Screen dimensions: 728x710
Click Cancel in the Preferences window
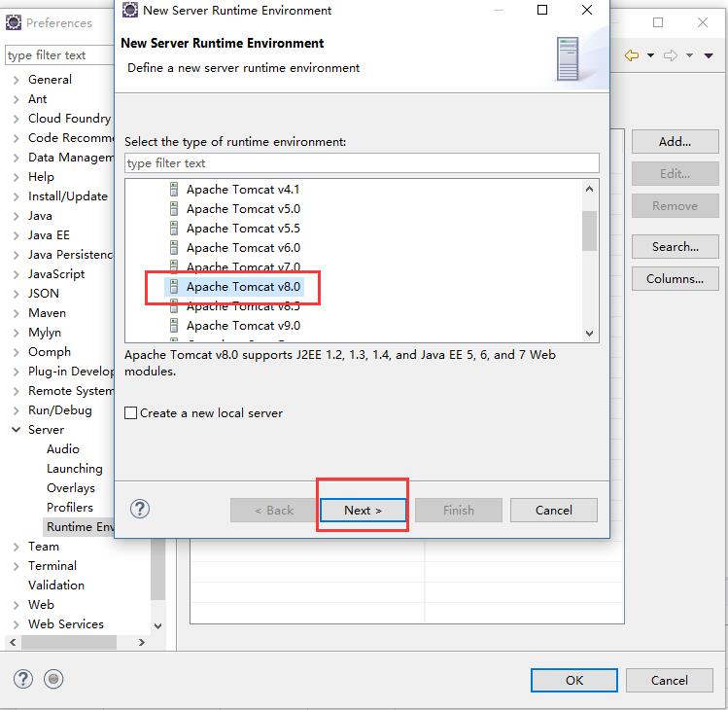pyautogui.click(x=669, y=680)
